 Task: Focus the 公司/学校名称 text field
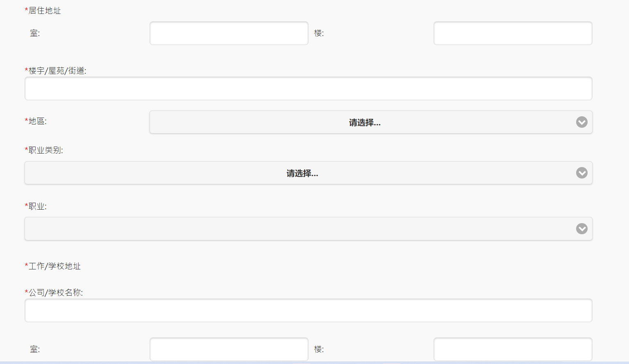308,310
